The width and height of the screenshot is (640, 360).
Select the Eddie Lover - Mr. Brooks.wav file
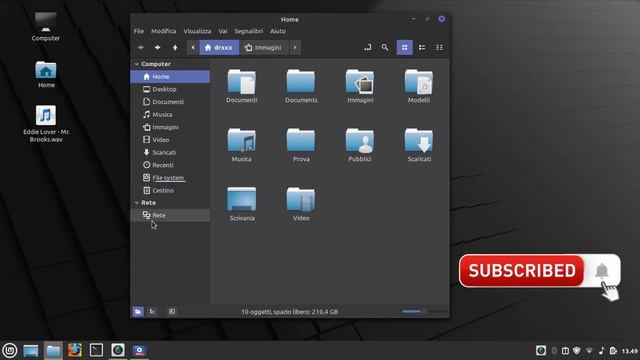click(46, 124)
